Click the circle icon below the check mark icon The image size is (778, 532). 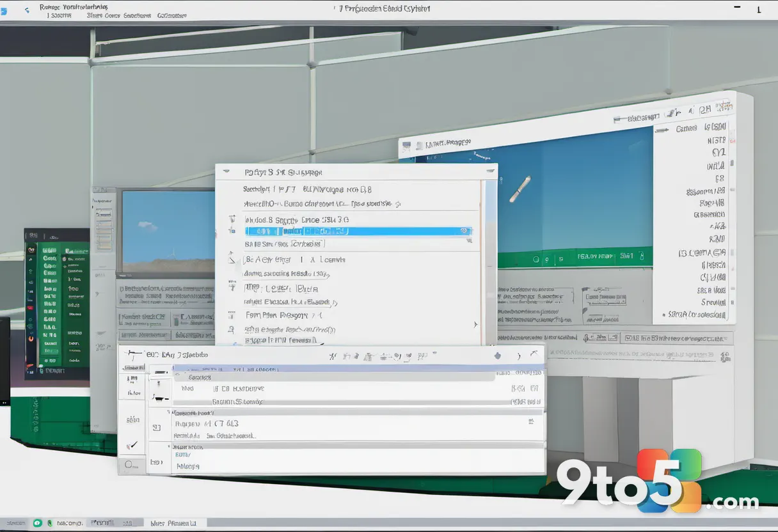(x=130, y=465)
